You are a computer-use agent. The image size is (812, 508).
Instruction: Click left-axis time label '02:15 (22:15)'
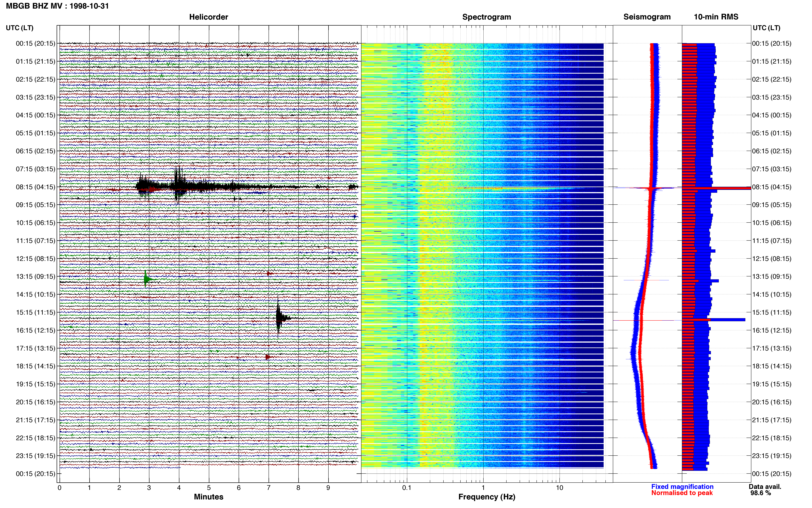click(35, 79)
